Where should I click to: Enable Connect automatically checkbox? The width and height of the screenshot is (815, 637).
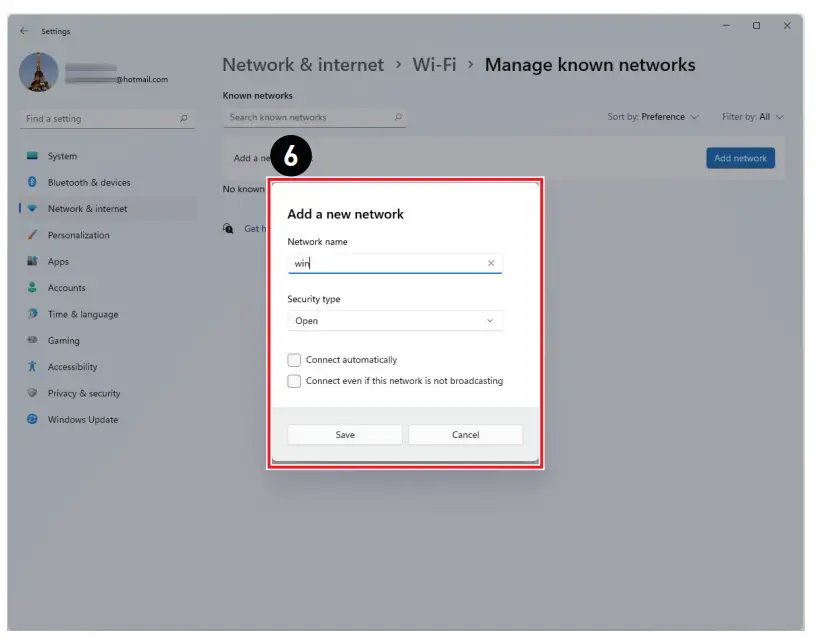click(x=294, y=360)
